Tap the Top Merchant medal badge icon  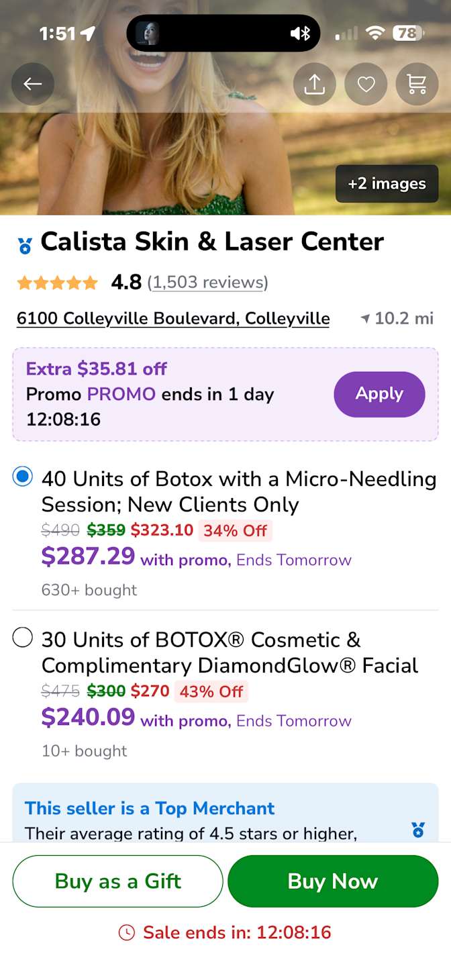[x=418, y=830]
